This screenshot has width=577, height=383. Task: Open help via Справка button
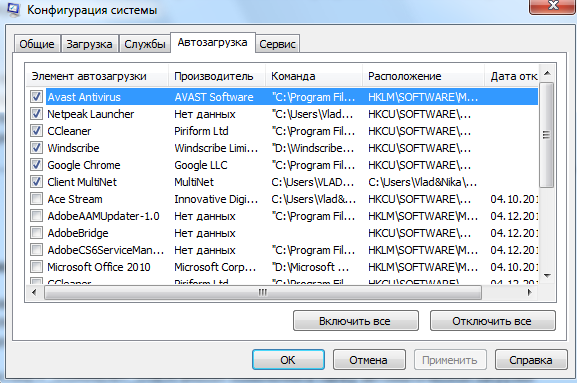pyautogui.click(x=531, y=359)
